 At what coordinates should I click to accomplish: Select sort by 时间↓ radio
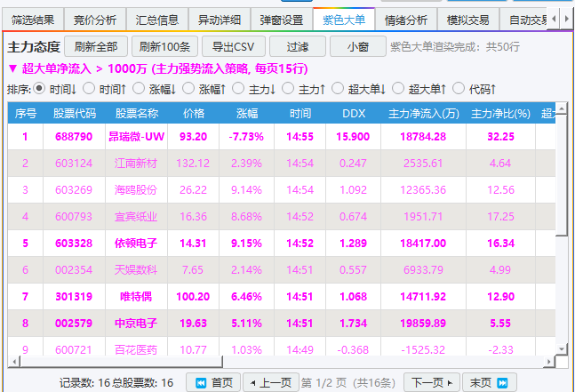click(x=39, y=88)
